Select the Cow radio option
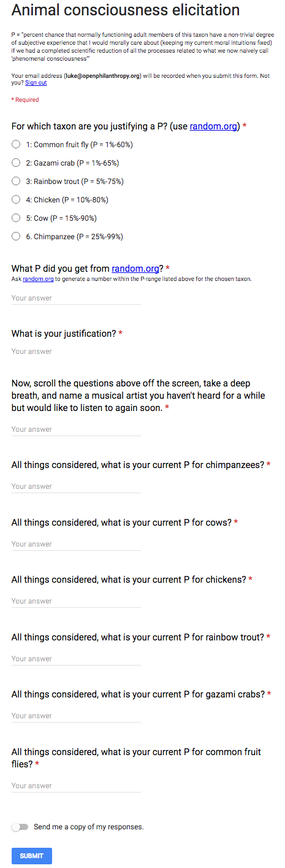This screenshot has height=868, width=285. tap(16, 218)
